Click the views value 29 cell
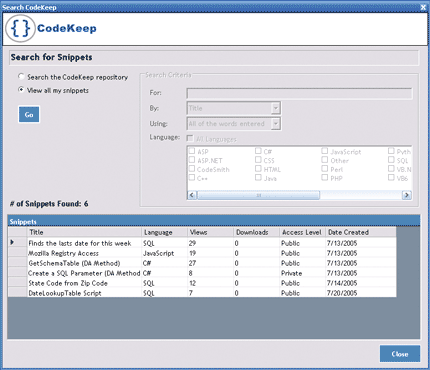 click(x=211, y=243)
